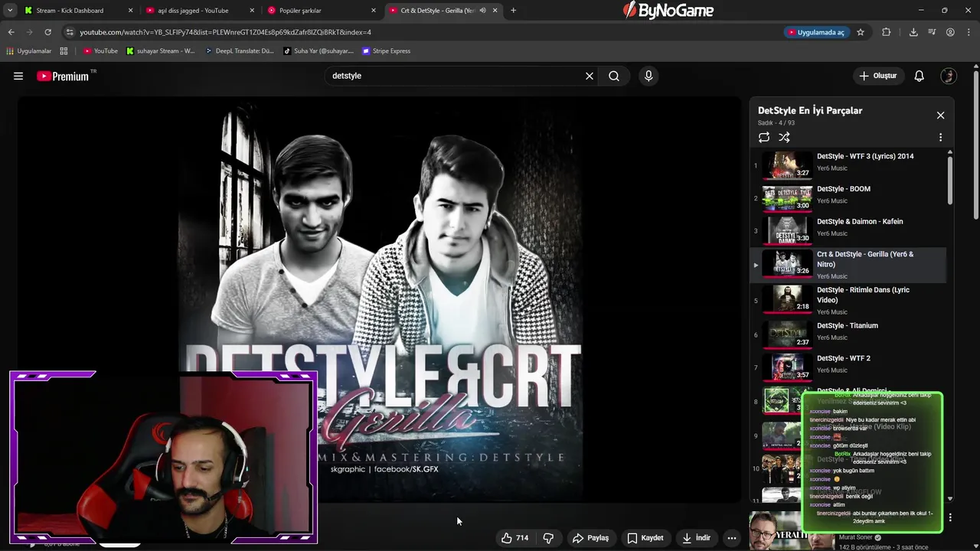
Task: Switch to Stream - Kick Dashboard tab
Action: pyautogui.click(x=77, y=11)
